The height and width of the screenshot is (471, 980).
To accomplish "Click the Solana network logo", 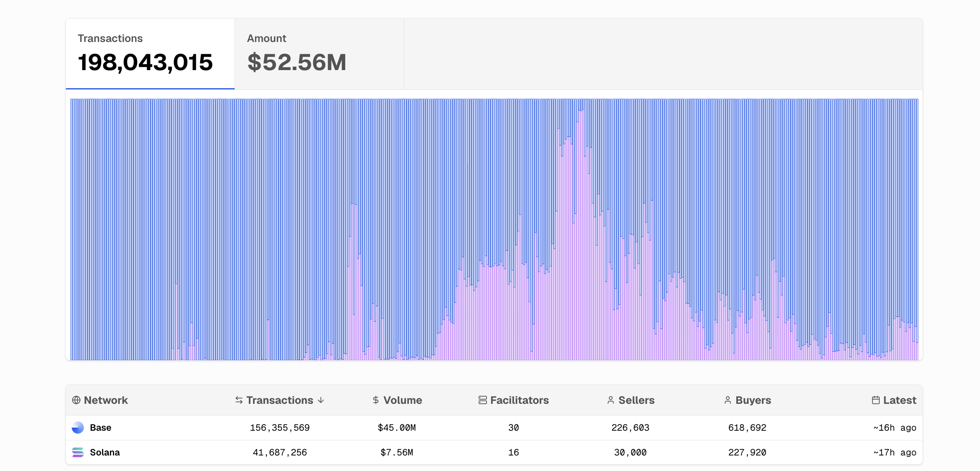I will [78, 453].
